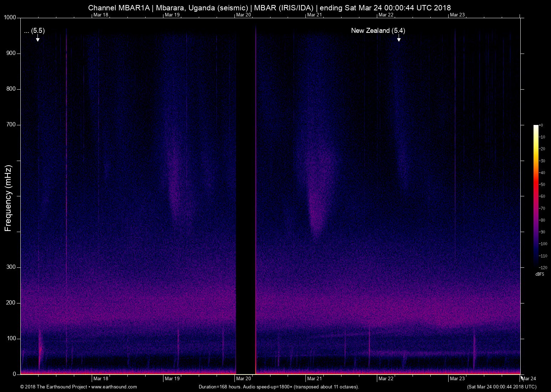Click the 300 tick on the frequency axis
Image resolution: width=551 pixels, height=392 pixels.
[x=12, y=267]
